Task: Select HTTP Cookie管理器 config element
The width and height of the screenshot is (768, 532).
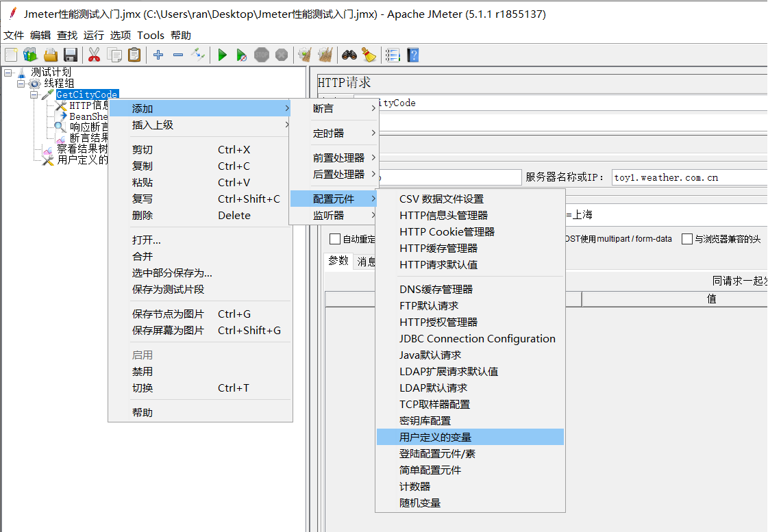Action: point(470,231)
